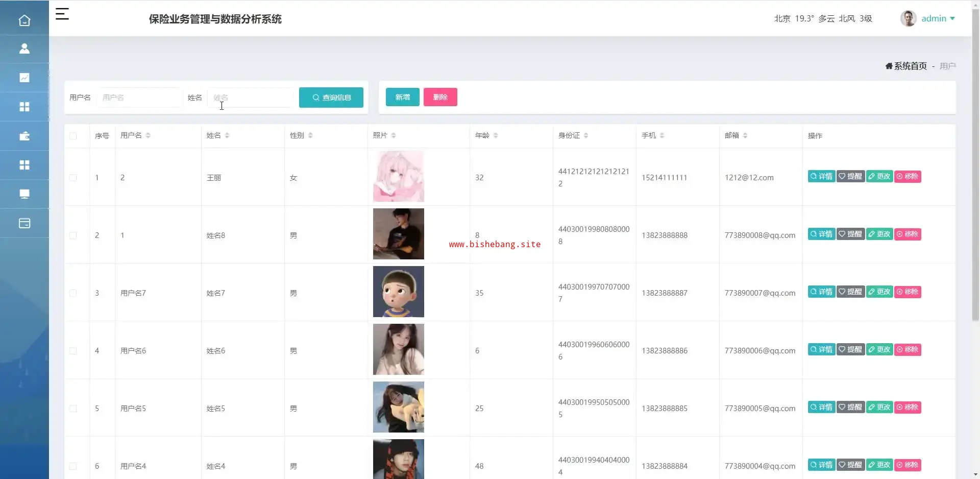Viewport: 980px width, 479px height.
Task: Click username 用户名5 cell
Action: (133, 409)
